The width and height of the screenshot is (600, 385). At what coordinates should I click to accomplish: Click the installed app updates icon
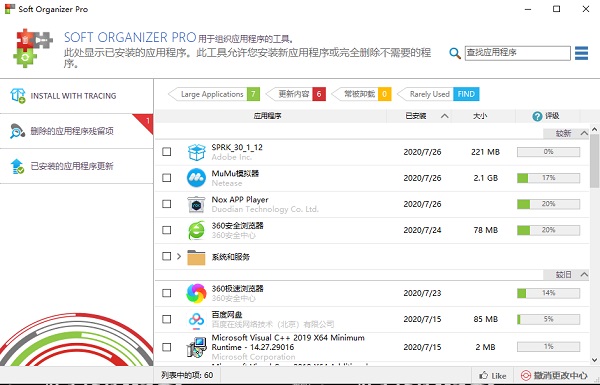(x=17, y=166)
